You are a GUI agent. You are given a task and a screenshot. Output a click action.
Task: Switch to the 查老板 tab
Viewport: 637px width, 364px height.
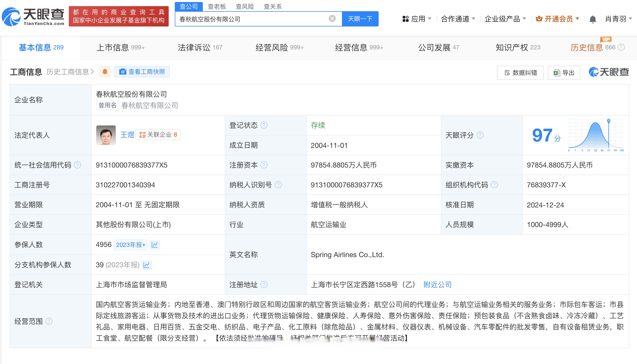point(216,7)
